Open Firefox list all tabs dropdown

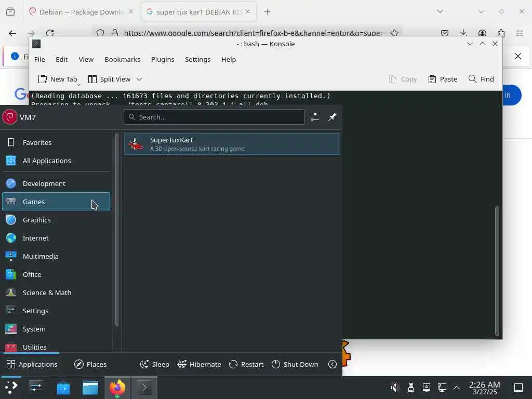tap(440, 11)
